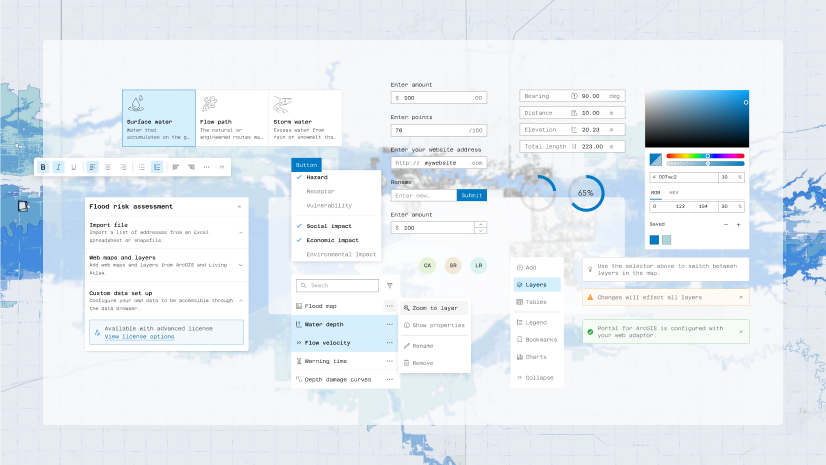The width and height of the screenshot is (826, 465).
Task: Select the Flood map layer row
Action: 346,306
